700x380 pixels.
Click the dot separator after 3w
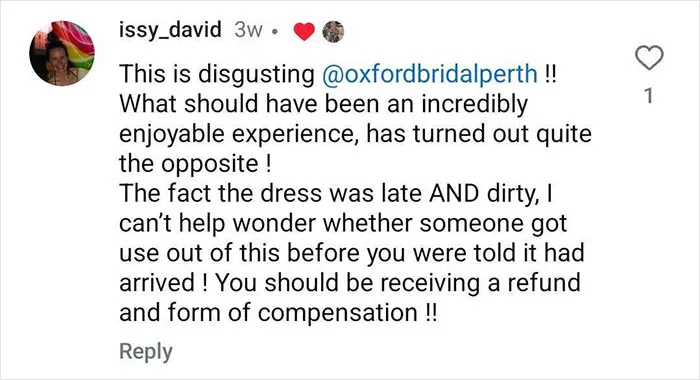275,32
